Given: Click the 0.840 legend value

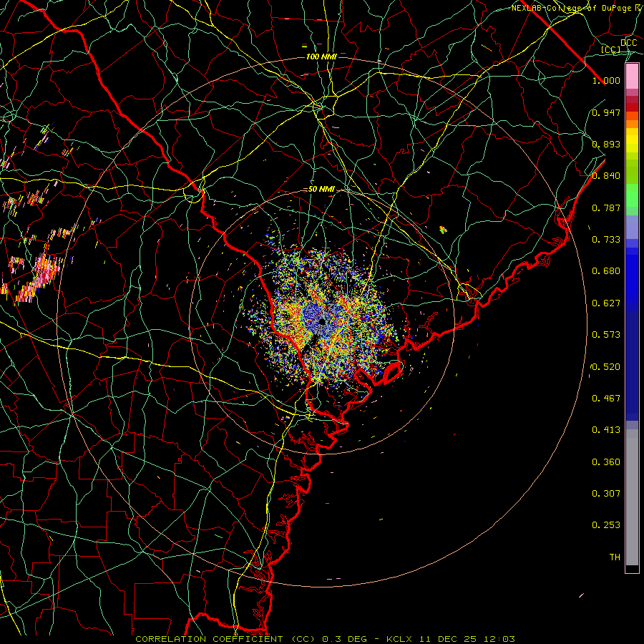Looking at the screenshot, I should (606, 176).
